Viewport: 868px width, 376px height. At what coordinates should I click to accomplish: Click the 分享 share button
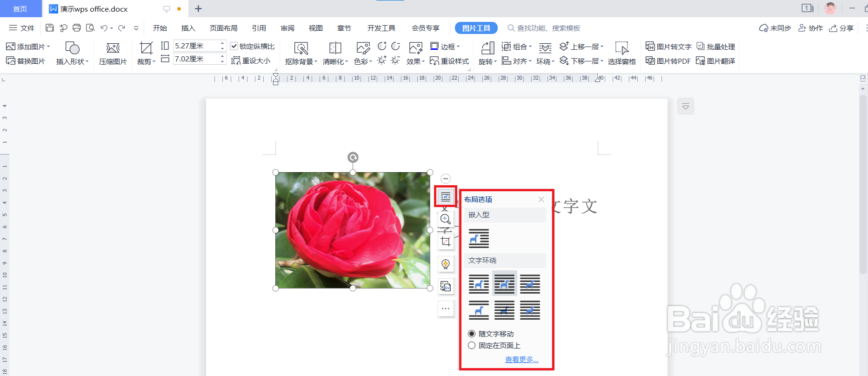click(x=841, y=28)
